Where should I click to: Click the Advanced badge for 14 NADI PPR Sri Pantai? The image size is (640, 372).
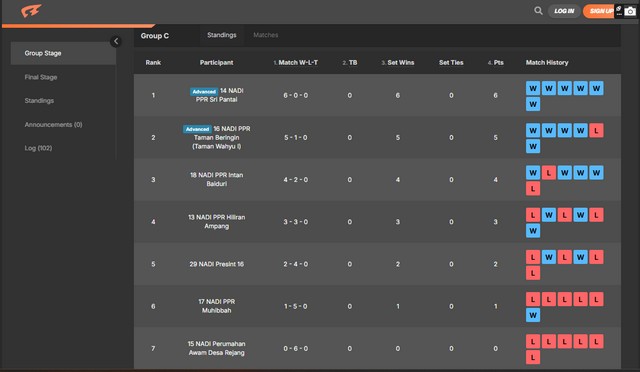click(x=204, y=91)
